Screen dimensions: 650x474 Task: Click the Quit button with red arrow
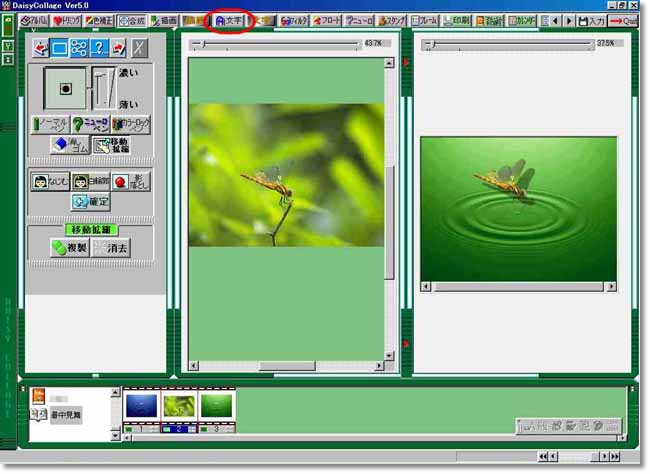(623, 21)
